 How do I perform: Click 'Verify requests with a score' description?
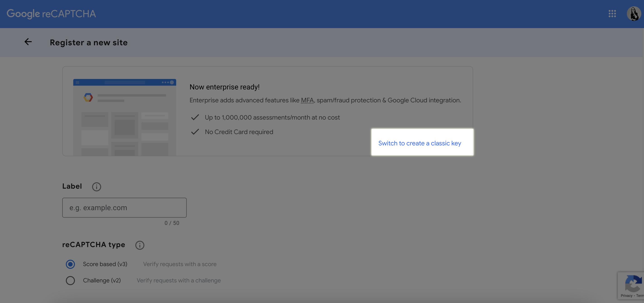pos(180,264)
